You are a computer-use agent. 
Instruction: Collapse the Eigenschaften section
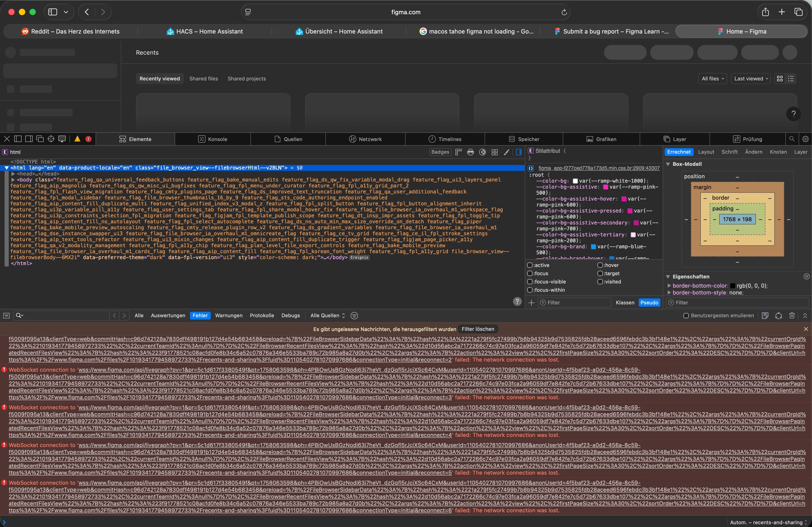pyautogui.click(x=668, y=277)
